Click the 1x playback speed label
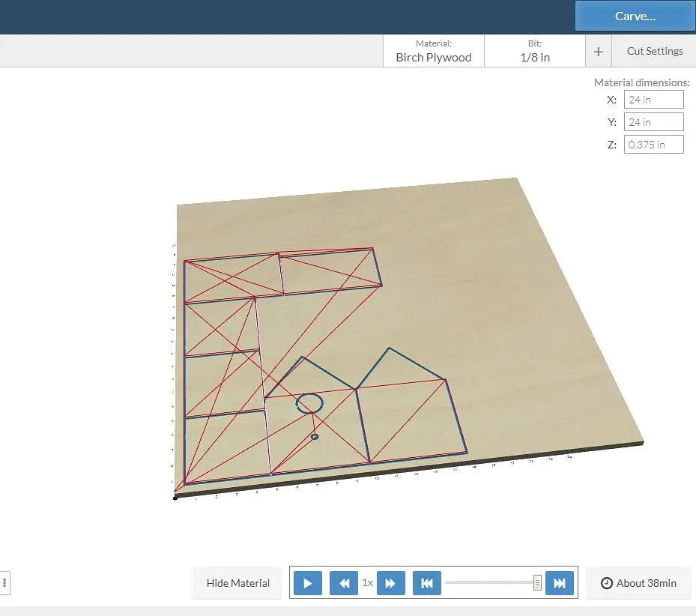 tap(367, 583)
